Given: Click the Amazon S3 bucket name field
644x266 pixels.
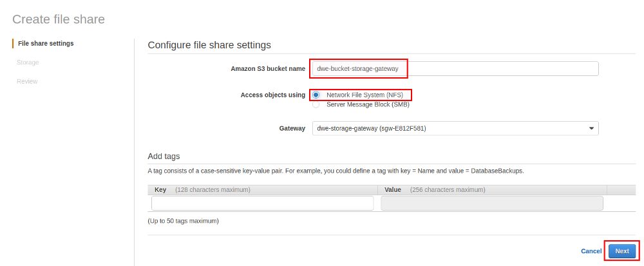Looking at the screenshot, I should coord(455,68).
